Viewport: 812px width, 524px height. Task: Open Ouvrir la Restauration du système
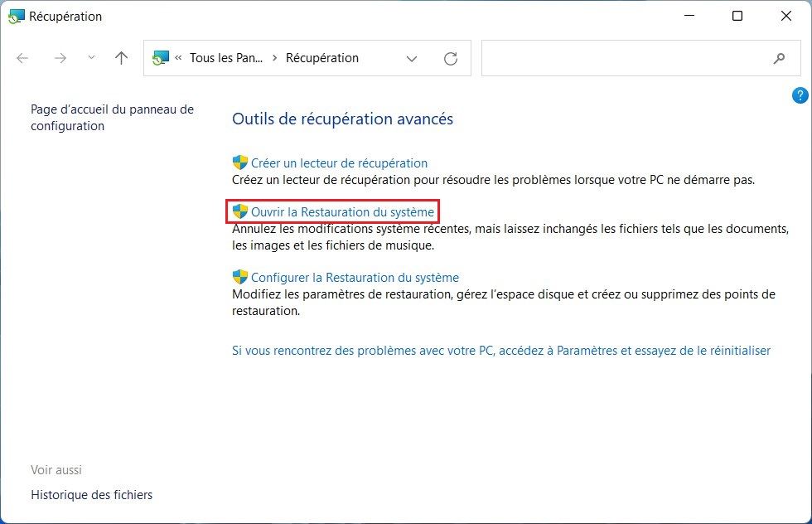click(x=342, y=212)
